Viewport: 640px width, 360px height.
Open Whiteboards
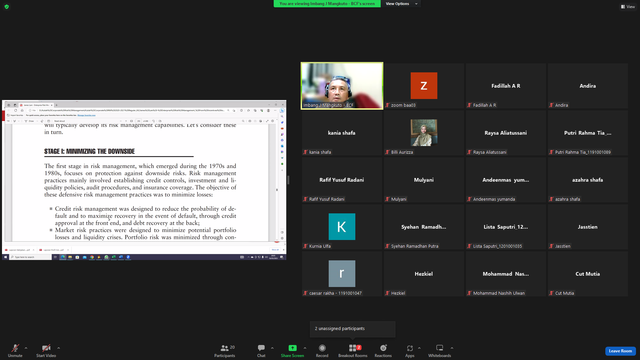coord(440,350)
